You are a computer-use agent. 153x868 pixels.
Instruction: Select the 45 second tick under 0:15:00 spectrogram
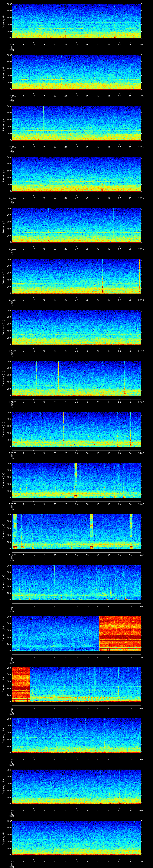109,96
